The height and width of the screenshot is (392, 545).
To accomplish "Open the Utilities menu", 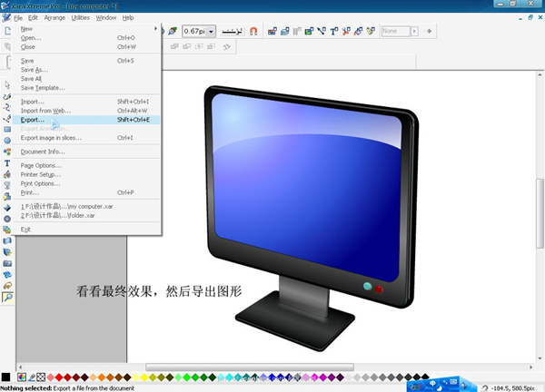I will [80, 18].
